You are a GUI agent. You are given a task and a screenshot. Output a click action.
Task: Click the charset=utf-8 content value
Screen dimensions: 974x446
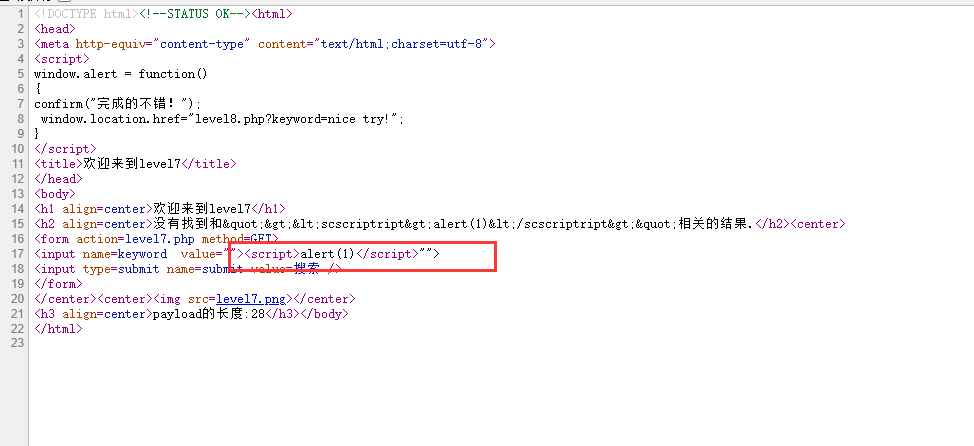click(436, 43)
